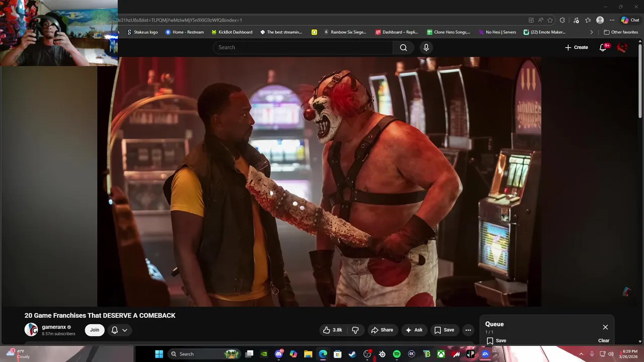Open Edge split screen icon in address bar

click(x=531, y=20)
